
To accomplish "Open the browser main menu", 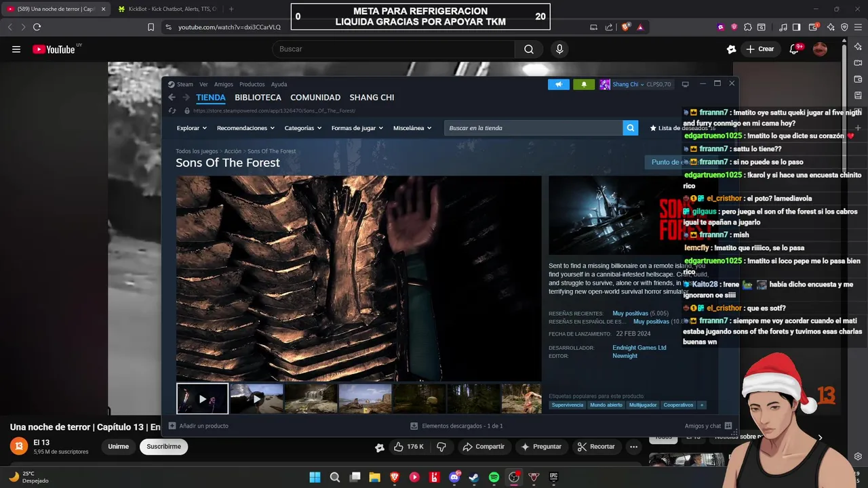I will click(858, 27).
